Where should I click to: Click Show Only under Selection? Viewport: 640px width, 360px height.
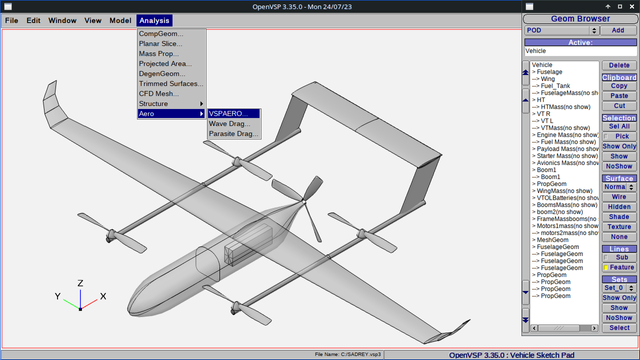point(619,147)
